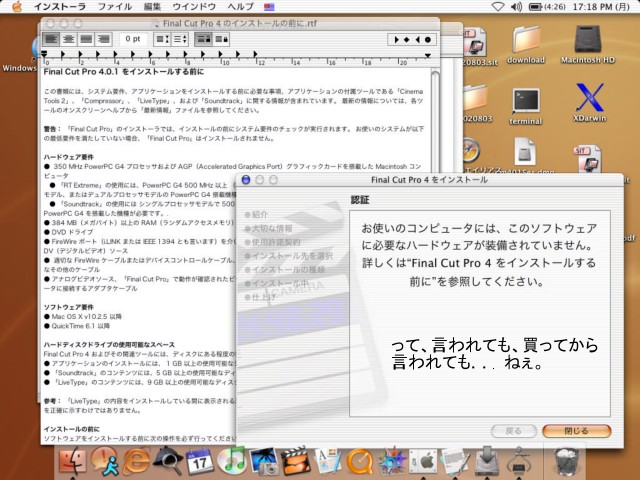This screenshot has width=640, height=480.
Task: Open the インストーラ menu
Action: (x=60, y=7)
